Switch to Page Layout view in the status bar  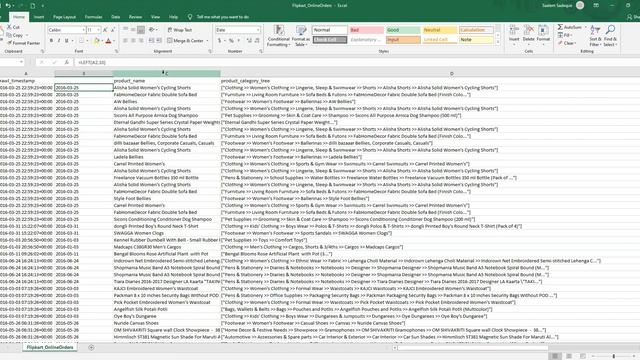pyautogui.click(x=569, y=356)
